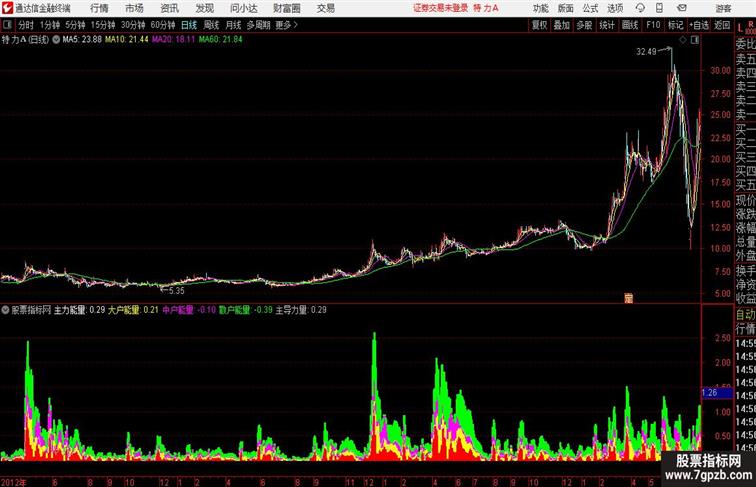The image size is (756, 487).
Task: Open F10 company info
Action: coord(653,25)
